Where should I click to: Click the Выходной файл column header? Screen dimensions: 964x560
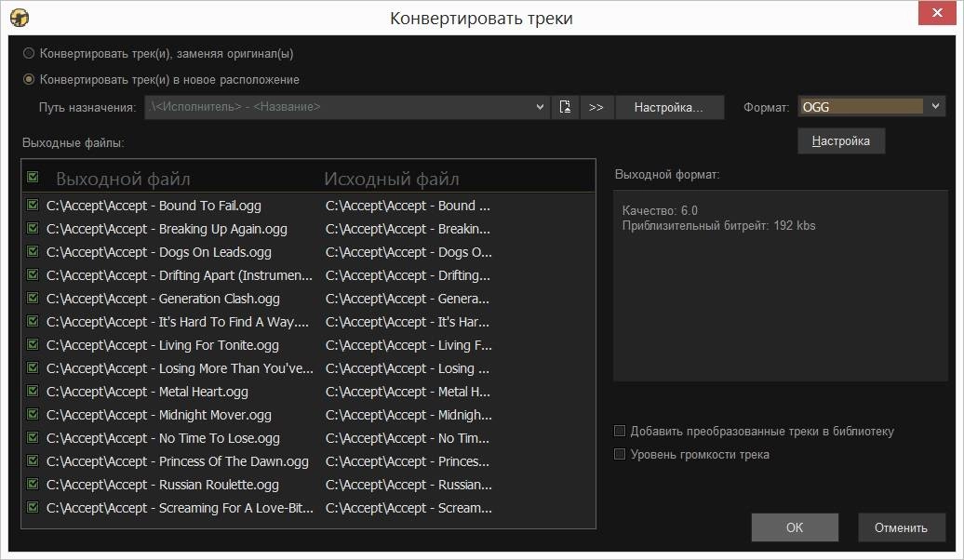[x=123, y=179]
